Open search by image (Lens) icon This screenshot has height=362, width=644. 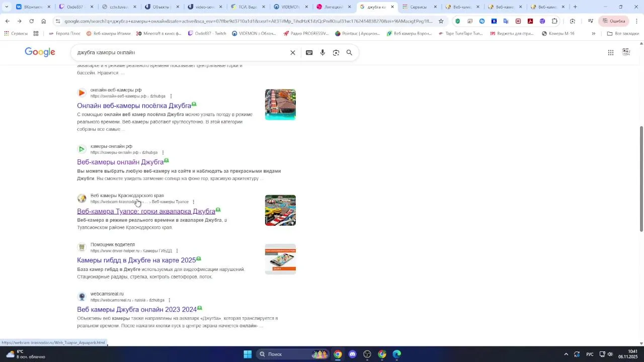pyautogui.click(x=336, y=52)
